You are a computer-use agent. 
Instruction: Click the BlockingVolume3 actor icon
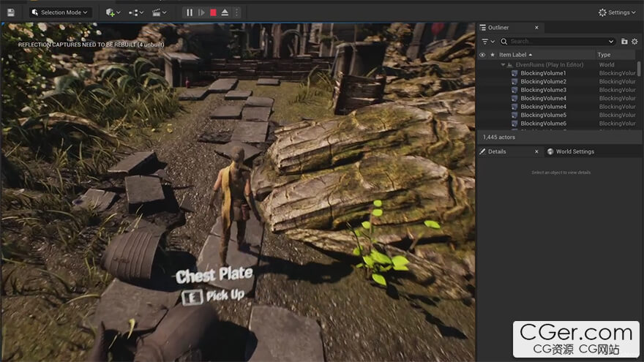pos(514,90)
